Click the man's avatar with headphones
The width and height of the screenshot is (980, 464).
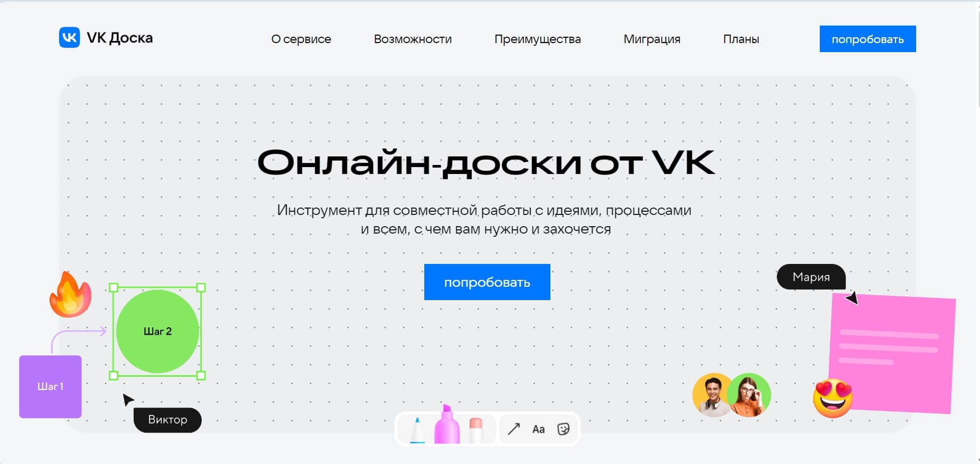pos(712,395)
